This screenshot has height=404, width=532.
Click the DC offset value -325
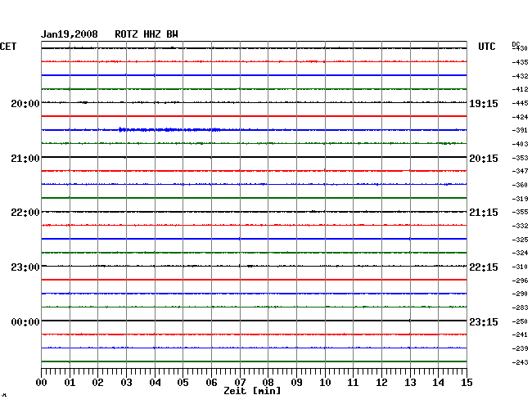pyautogui.click(x=520, y=240)
